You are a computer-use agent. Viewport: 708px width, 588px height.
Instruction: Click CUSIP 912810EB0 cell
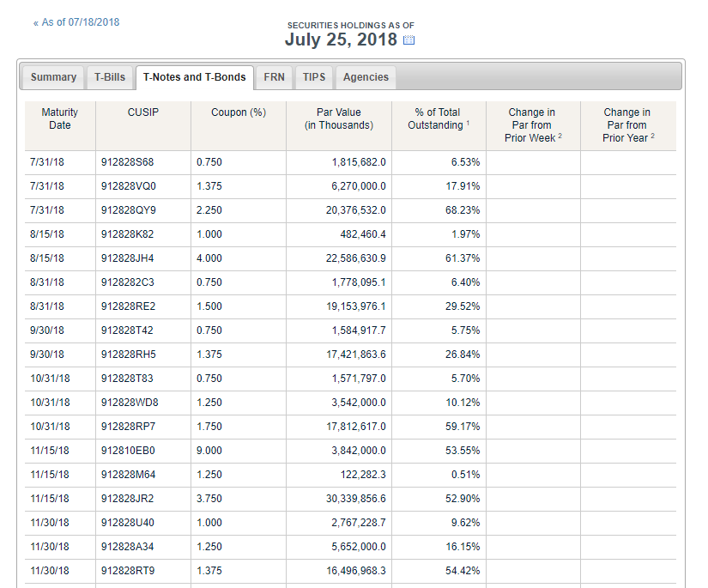(128, 451)
